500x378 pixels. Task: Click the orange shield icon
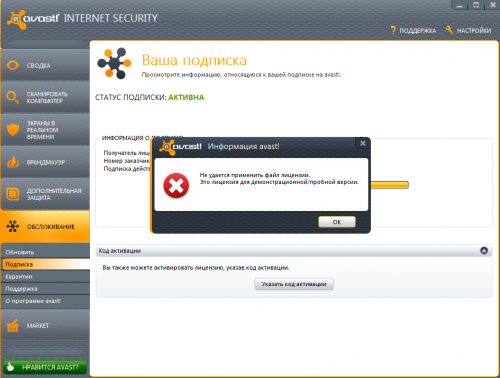point(13,130)
